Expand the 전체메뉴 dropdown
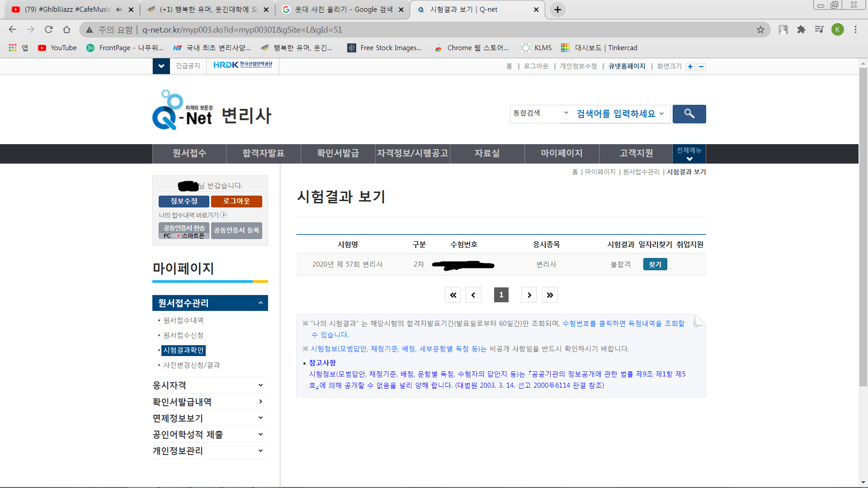868x488 pixels. [689, 154]
